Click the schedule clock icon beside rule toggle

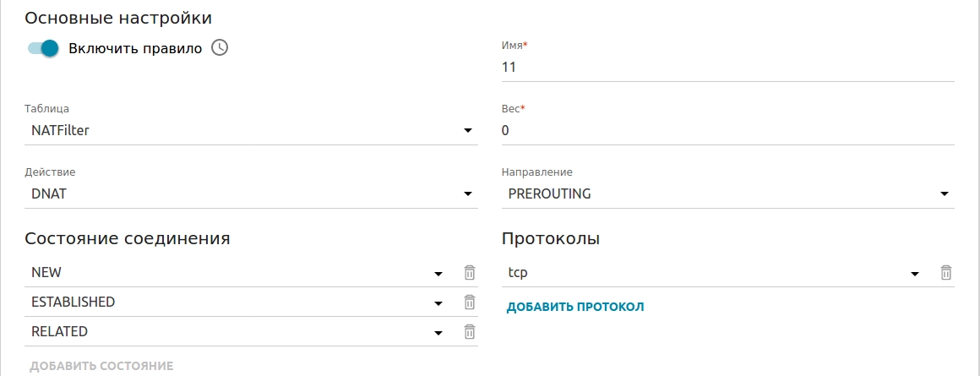click(x=220, y=48)
